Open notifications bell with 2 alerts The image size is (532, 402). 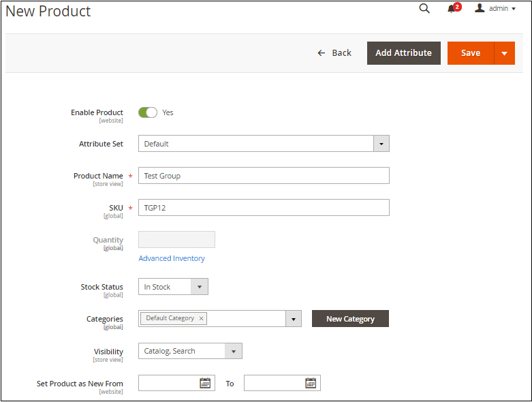tap(454, 7)
